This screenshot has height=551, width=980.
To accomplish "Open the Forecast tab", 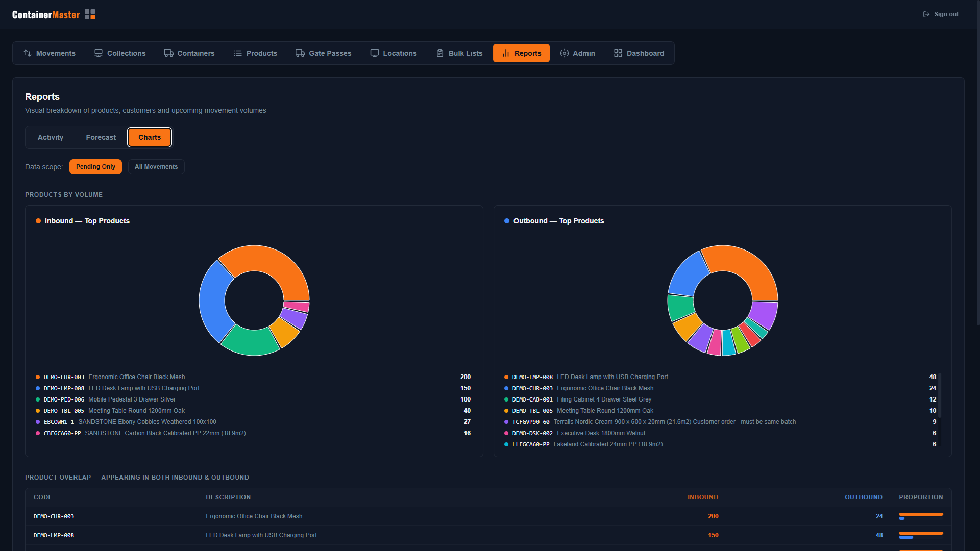I will [x=101, y=137].
